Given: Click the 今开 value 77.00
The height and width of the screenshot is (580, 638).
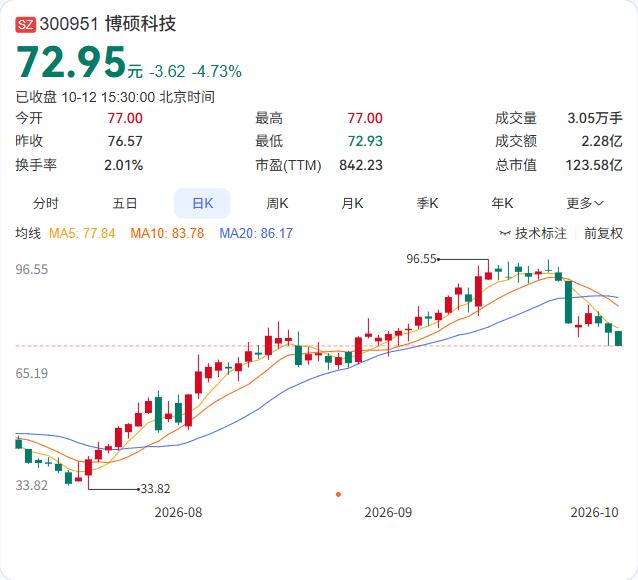Looking at the screenshot, I should tap(125, 118).
